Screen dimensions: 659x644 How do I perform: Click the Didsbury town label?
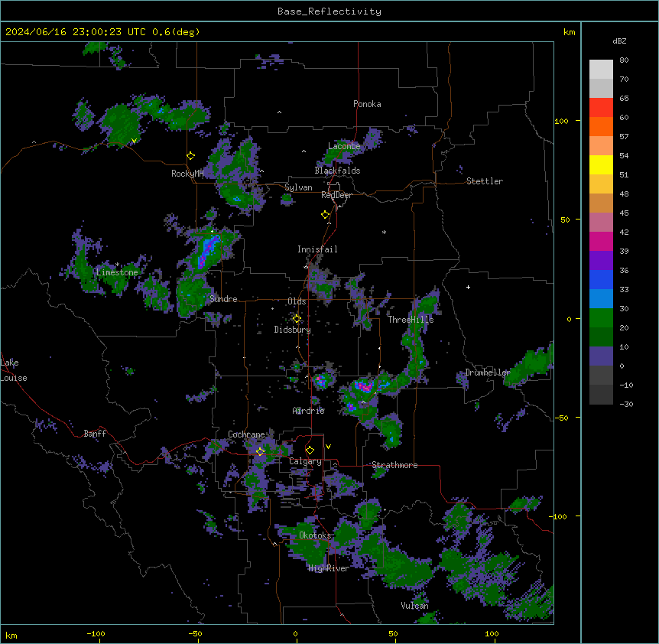click(292, 330)
